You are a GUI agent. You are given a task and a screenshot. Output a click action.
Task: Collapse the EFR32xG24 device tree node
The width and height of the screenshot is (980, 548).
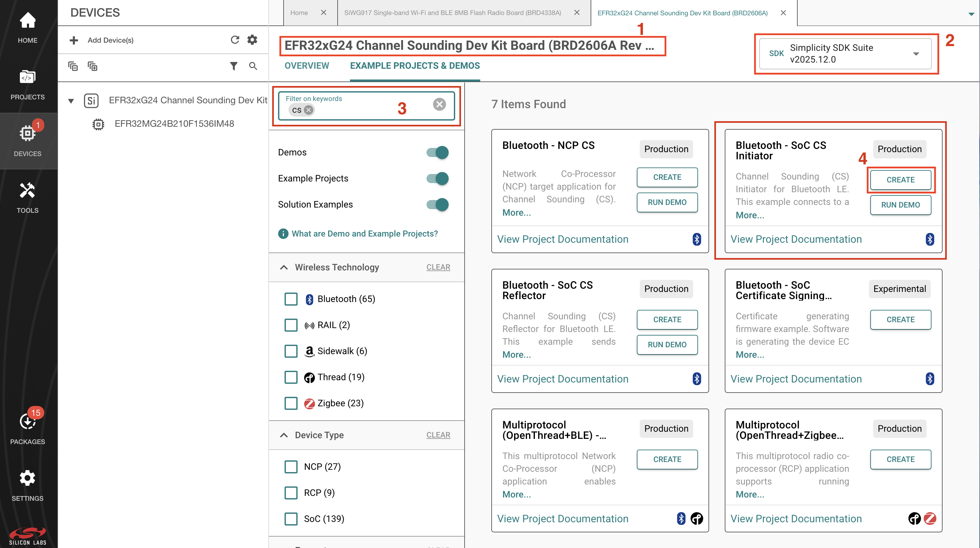pos(71,101)
